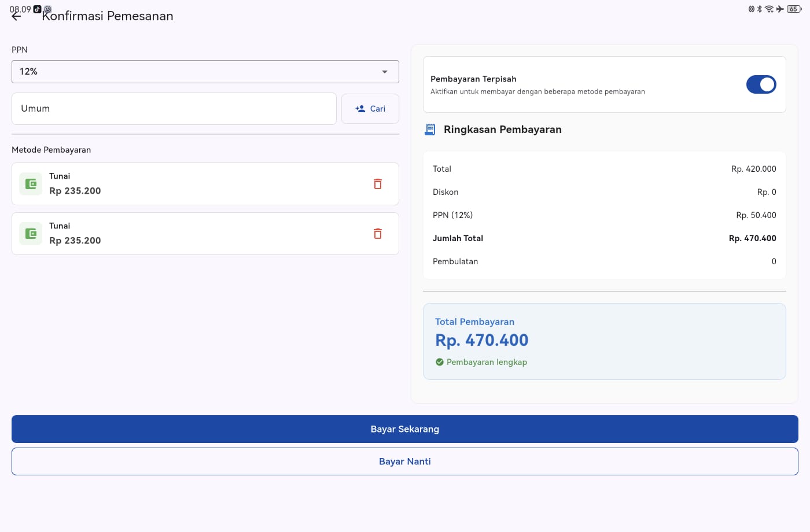Select the green cash icon of the second Tunai method

click(31, 234)
